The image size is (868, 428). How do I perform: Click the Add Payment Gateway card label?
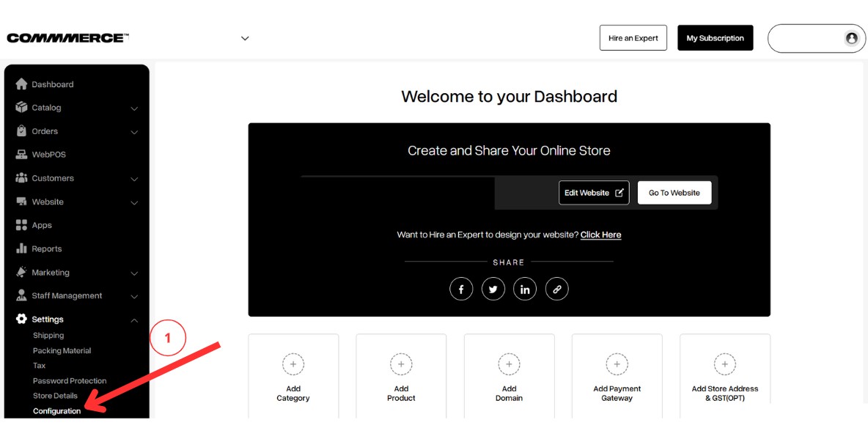click(x=617, y=393)
